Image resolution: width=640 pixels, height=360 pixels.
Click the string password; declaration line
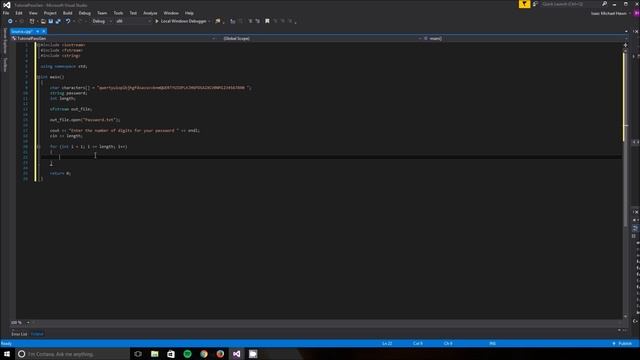tap(69, 93)
